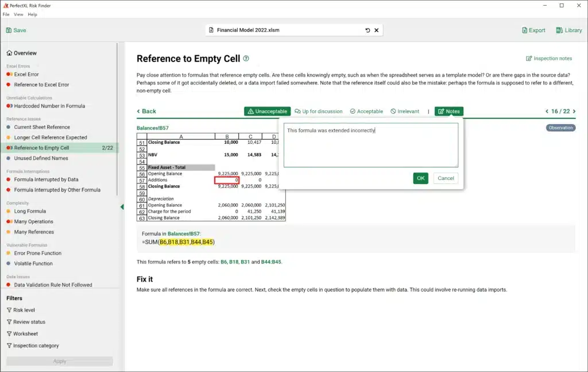Open the File menu
This screenshot has width=588, height=372.
tap(6, 14)
